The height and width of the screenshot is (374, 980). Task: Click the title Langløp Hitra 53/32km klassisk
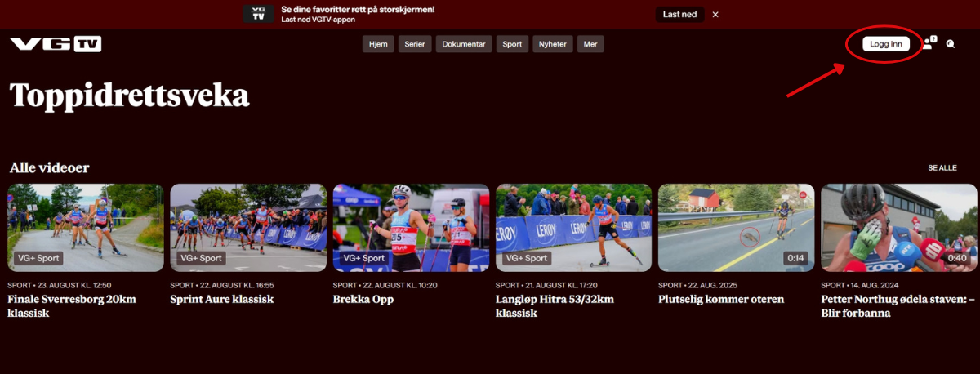pyautogui.click(x=555, y=305)
